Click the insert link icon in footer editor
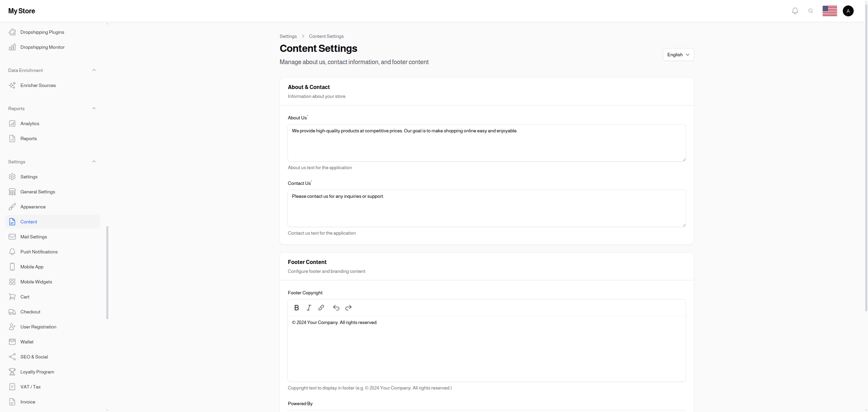The width and height of the screenshot is (868, 412). click(x=321, y=307)
